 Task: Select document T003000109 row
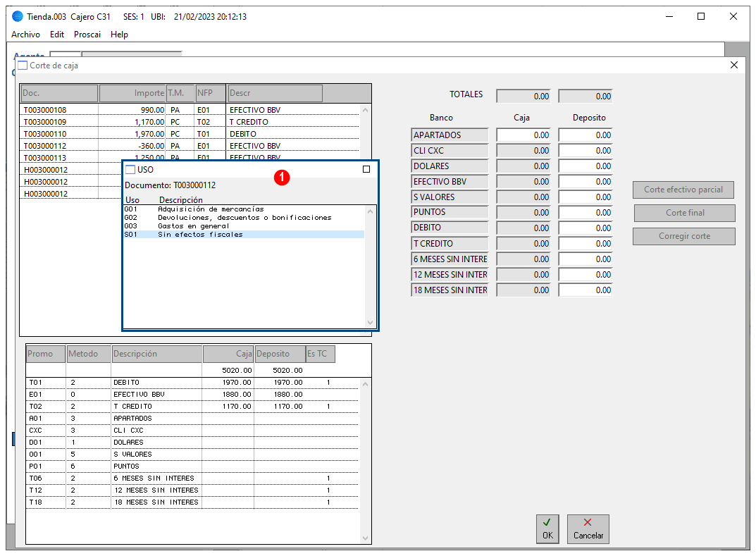pyautogui.click(x=190, y=122)
